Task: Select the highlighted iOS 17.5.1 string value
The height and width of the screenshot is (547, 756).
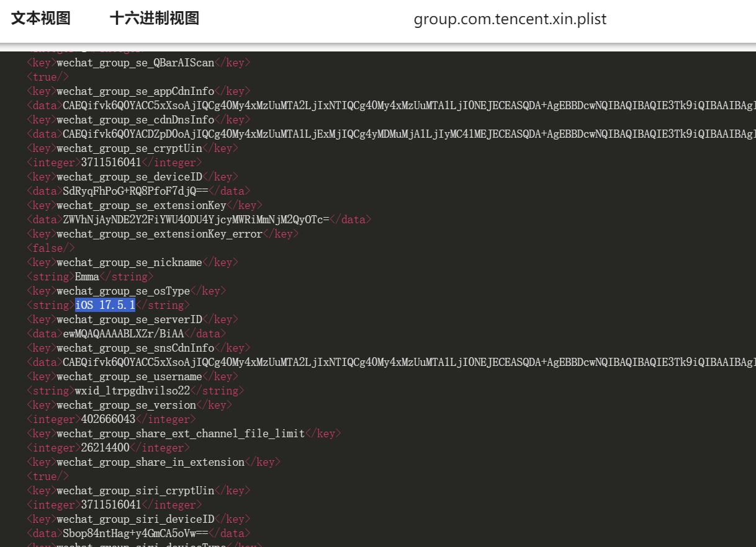Action: tap(104, 305)
